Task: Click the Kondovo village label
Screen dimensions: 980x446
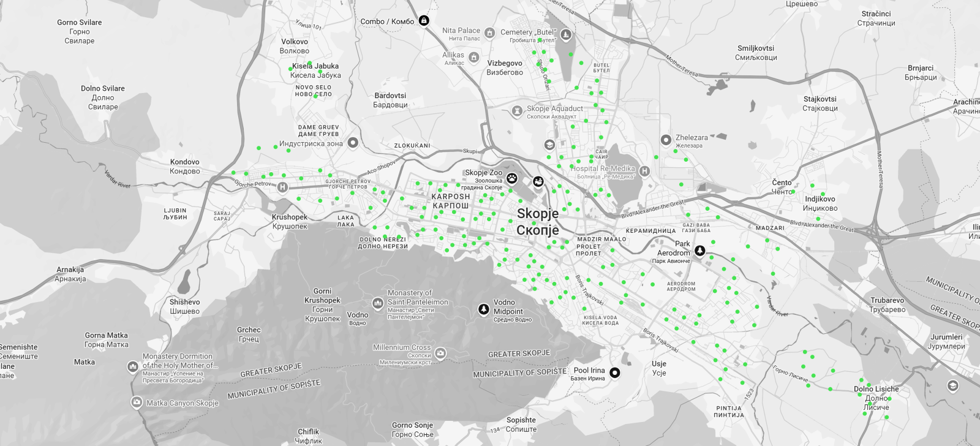Action: coord(185,167)
